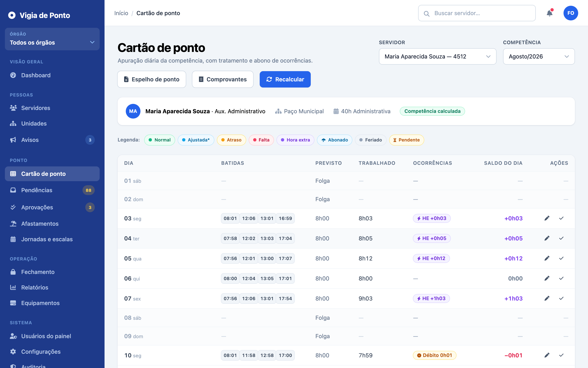Approve the 04 ter row checkmark

point(561,238)
